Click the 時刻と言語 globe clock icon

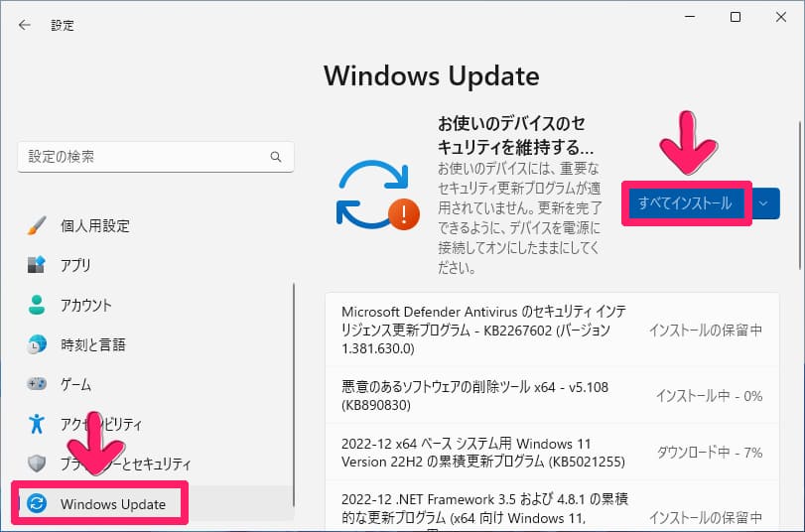37,344
